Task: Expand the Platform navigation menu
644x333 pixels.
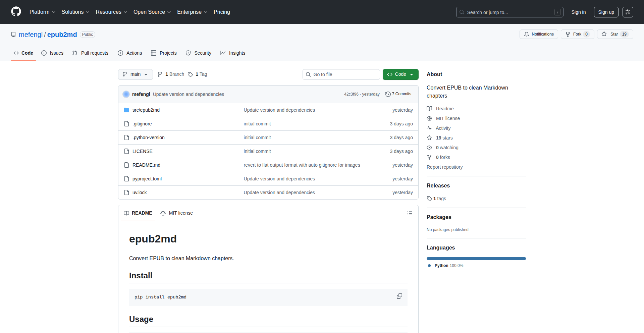Action: pyautogui.click(x=42, y=12)
